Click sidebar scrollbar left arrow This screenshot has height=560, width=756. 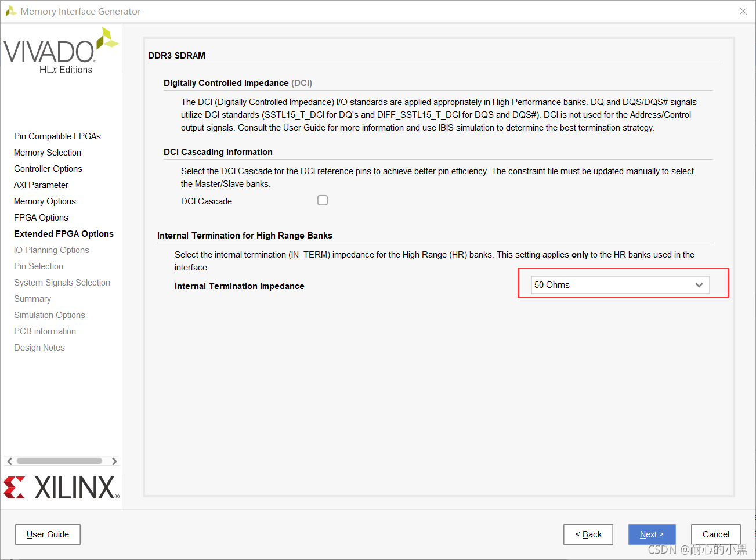coord(9,461)
